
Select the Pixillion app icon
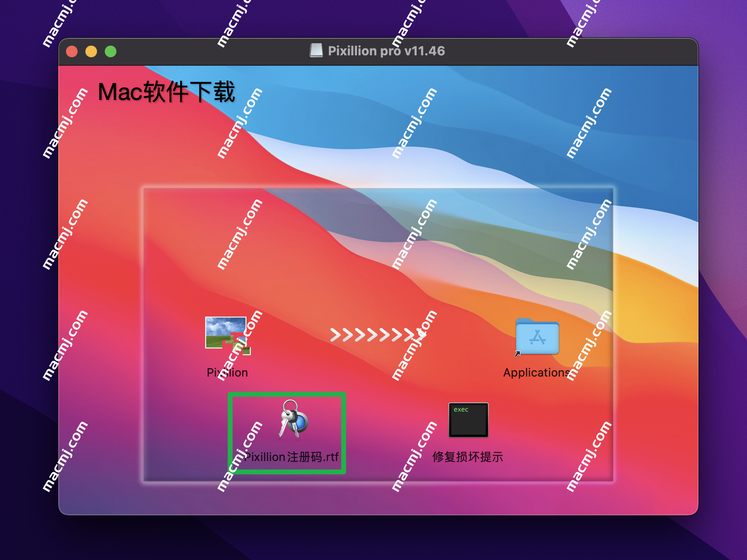coord(227,336)
